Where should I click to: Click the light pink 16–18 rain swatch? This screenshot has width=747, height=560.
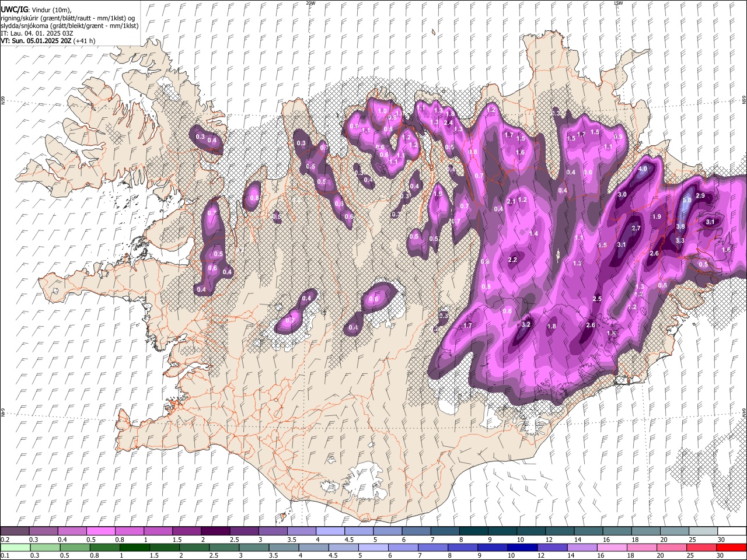[613, 547]
